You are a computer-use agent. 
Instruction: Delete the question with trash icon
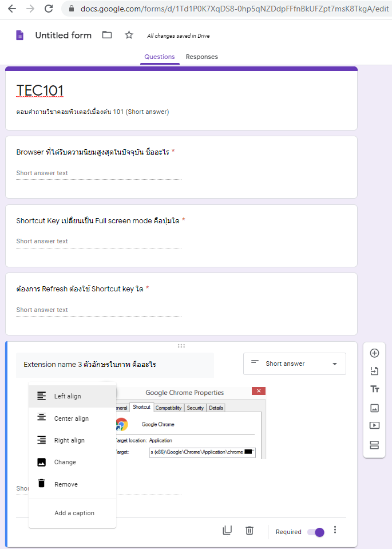[x=249, y=531]
